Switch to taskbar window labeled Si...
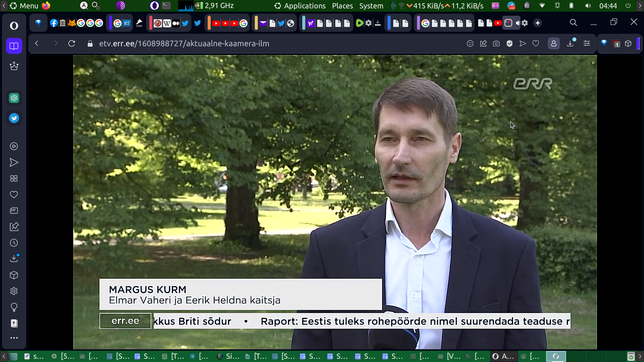The image size is (644, 362). [x=228, y=356]
